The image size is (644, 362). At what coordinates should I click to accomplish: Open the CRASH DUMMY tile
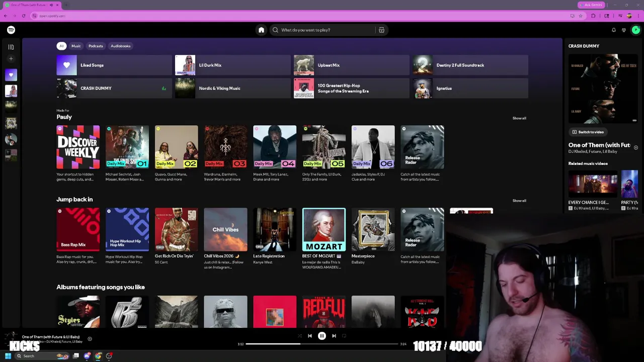click(x=114, y=88)
